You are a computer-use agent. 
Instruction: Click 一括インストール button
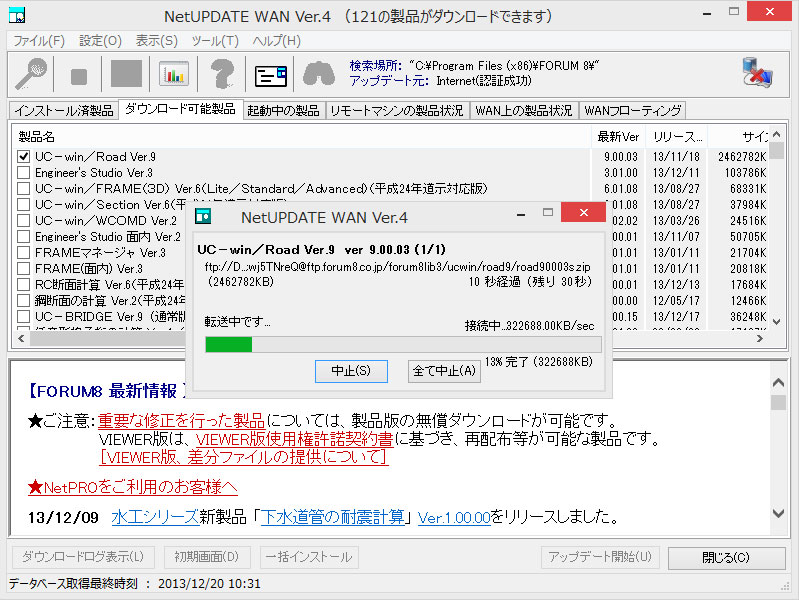click(x=309, y=557)
